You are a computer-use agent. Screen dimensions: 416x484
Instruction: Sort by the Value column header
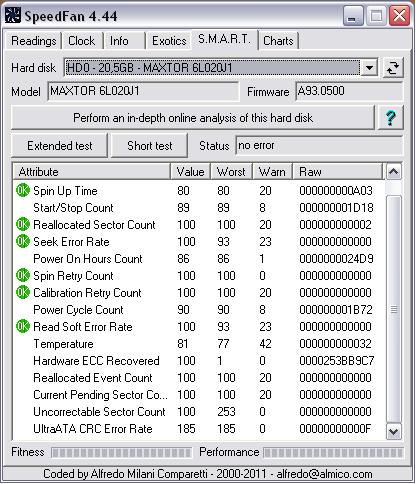[x=191, y=172]
